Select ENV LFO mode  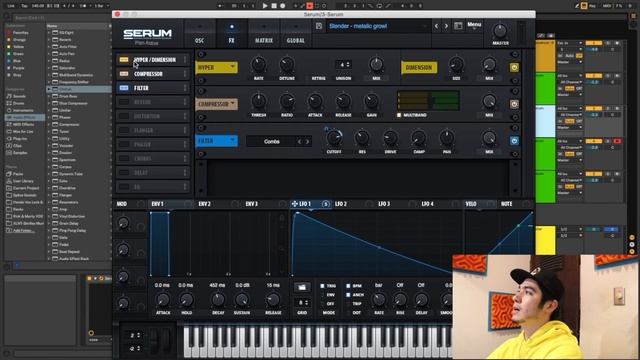[322, 295]
